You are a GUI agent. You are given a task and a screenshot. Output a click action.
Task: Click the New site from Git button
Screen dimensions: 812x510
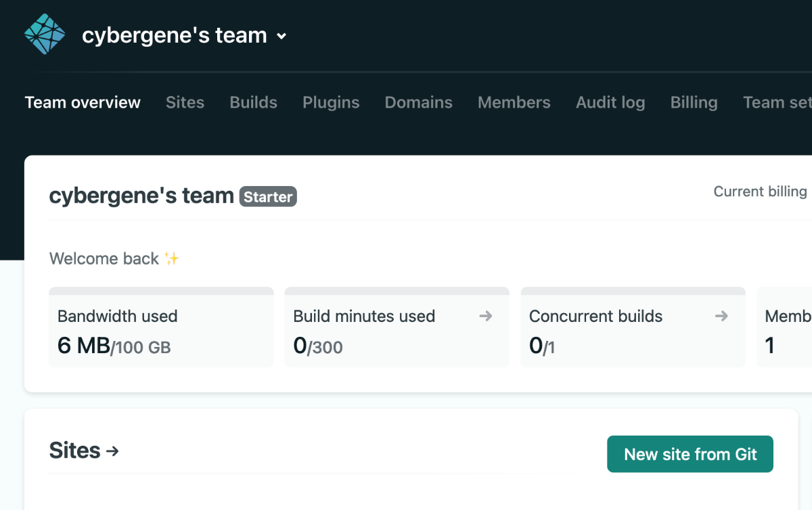(690, 454)
